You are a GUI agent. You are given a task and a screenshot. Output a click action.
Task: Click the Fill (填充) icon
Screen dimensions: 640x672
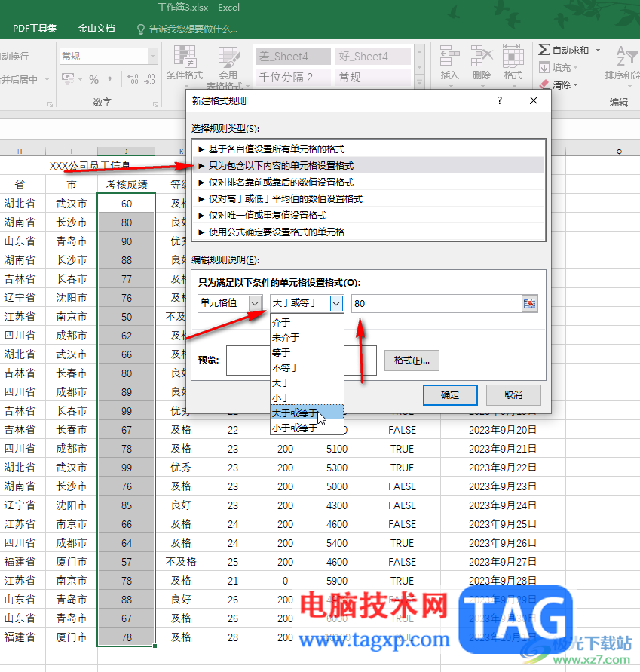click(544, 68)
